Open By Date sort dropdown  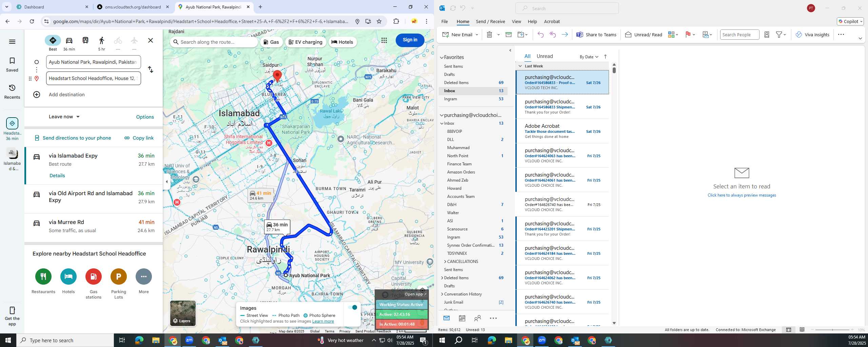pyautogui.click(x=589, y=57)
